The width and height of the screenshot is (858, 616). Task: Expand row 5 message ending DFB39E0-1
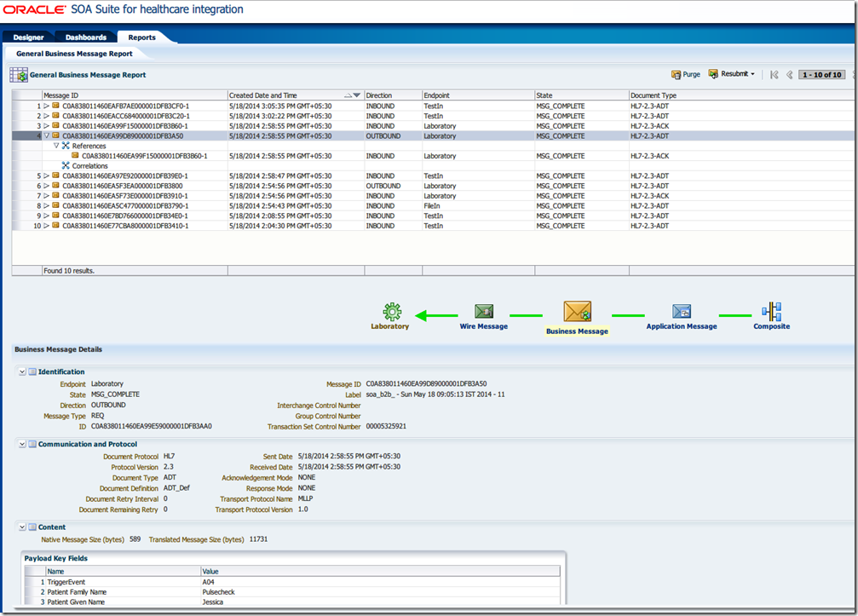[x=47, y=176]
